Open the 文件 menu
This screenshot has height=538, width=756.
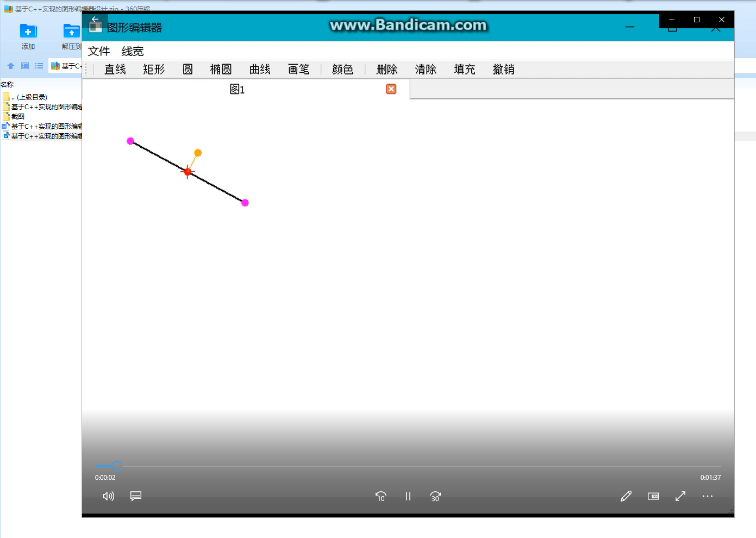[99, 51]
